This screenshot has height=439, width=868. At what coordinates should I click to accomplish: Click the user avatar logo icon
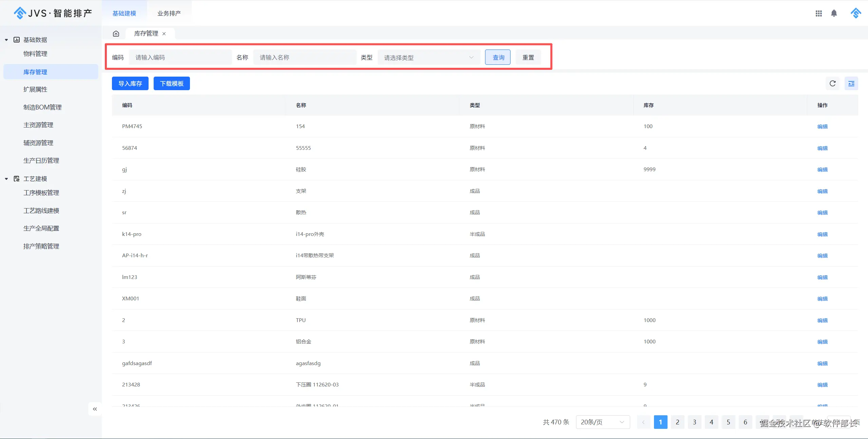(855, 13)
